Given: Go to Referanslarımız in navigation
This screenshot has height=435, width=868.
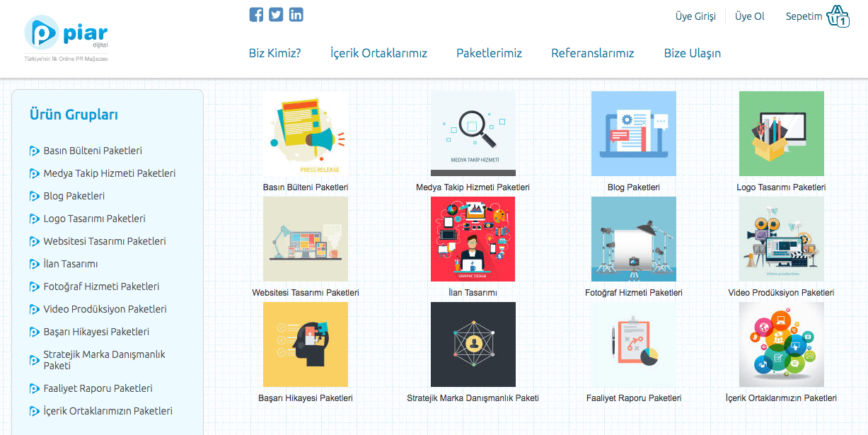Looking at the screenshot, I should point(592,53).
